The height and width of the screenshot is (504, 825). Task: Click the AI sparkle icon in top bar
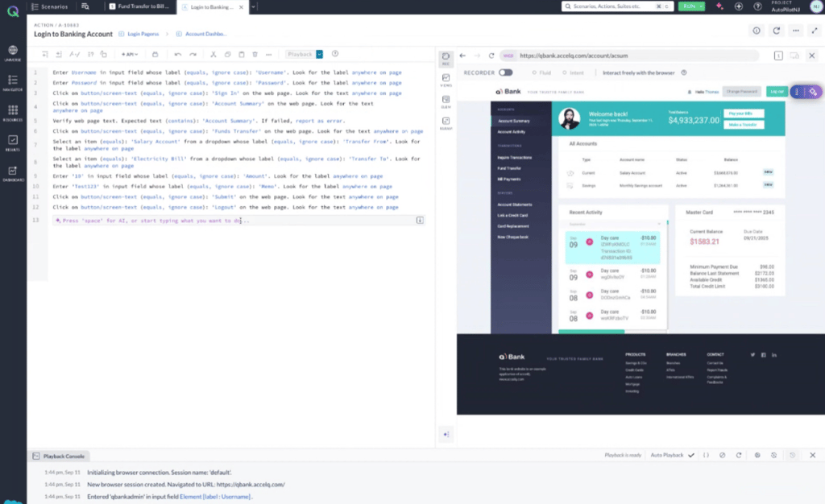point(719,6)
